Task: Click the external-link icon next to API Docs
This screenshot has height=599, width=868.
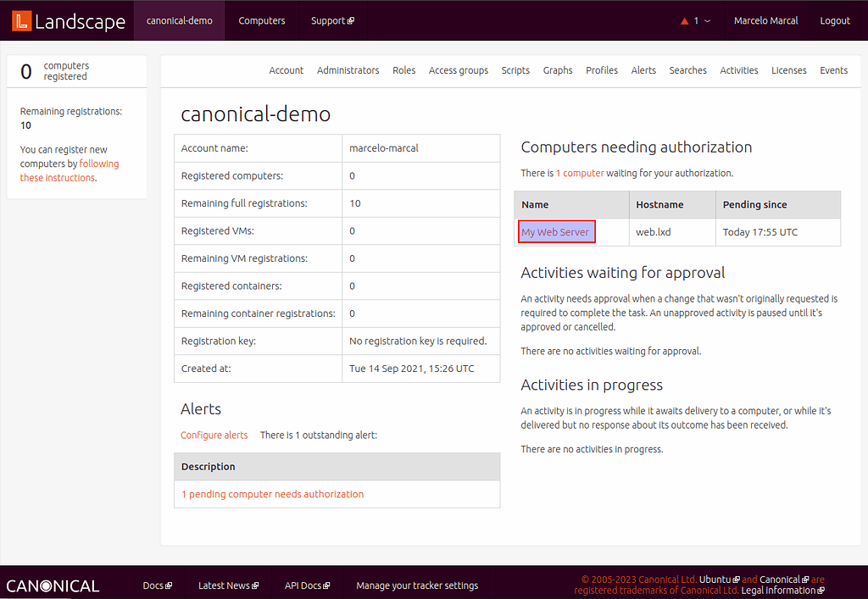Action: click(326, 585)
